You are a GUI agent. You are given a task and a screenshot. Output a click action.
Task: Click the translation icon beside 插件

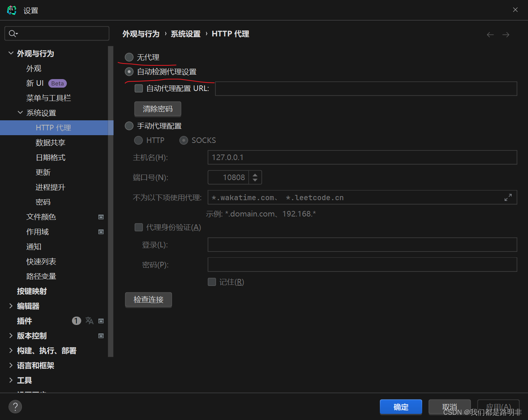89,320
